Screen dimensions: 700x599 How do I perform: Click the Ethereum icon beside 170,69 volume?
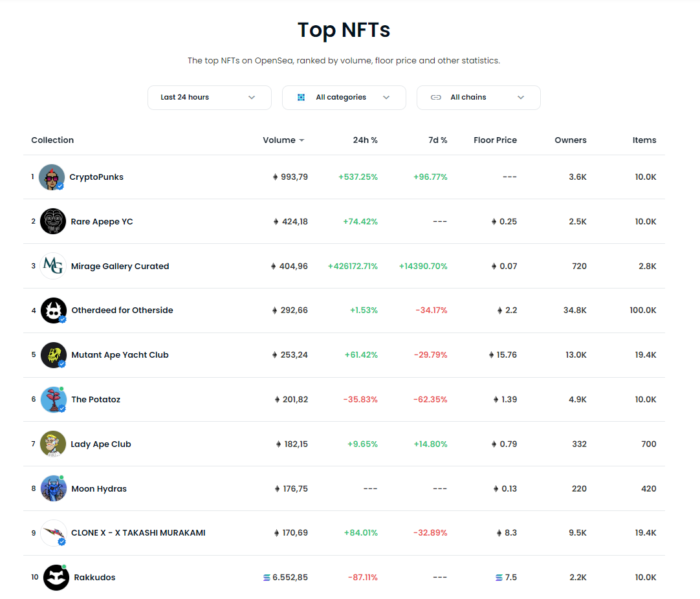[277, 533]
